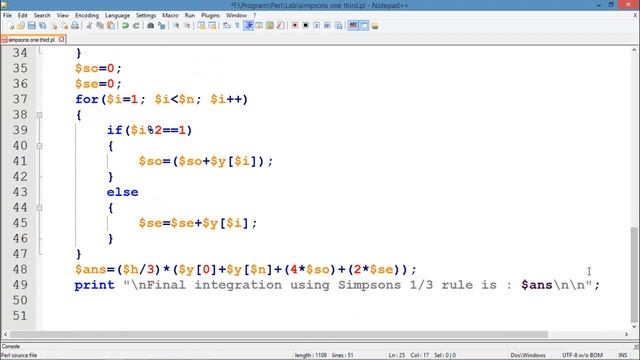This screenshot has width=640, height=360.
Task: Click the Save Recorded Macro icon
Action: pos(338,26)
